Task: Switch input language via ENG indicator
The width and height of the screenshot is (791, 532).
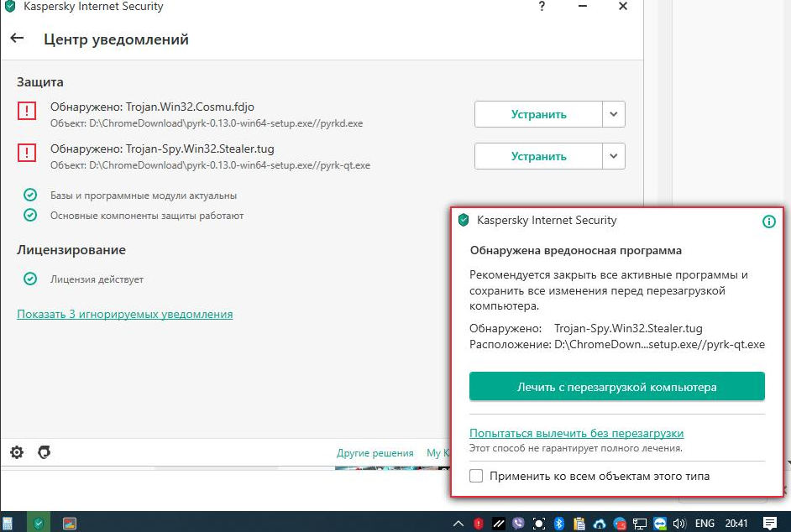Action: coord(705,524)
